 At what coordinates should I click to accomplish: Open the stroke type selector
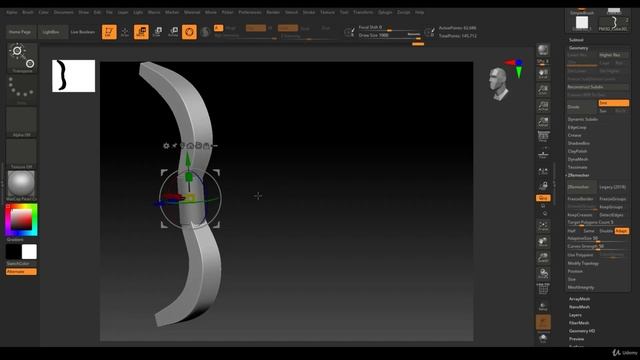point(22,90)
